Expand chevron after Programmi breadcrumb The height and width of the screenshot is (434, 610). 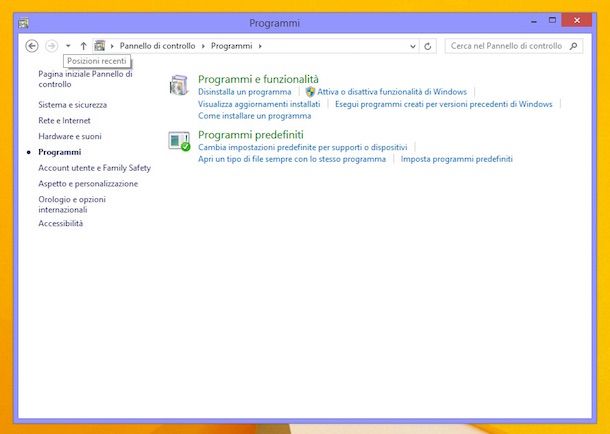click(260, 46)
